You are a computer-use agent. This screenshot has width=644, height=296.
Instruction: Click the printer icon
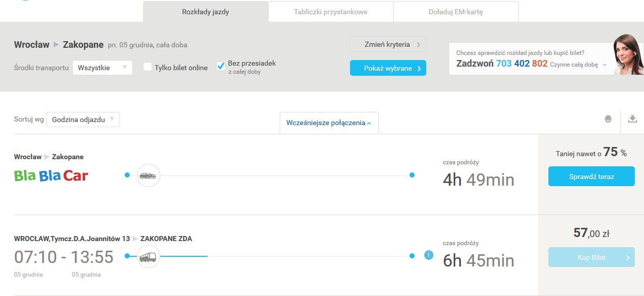[x=608, y=119]
